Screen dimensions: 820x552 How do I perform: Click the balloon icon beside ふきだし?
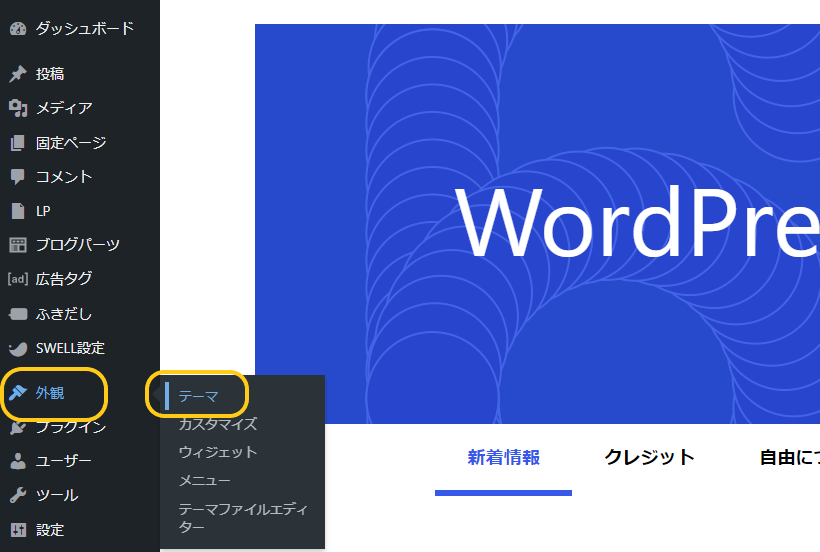pos(18,314)
